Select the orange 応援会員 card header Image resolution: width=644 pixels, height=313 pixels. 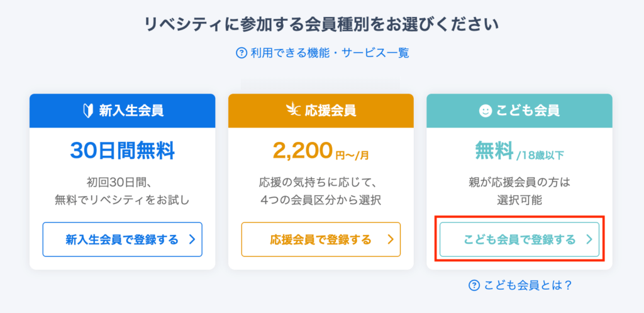(x=321, y=111)
